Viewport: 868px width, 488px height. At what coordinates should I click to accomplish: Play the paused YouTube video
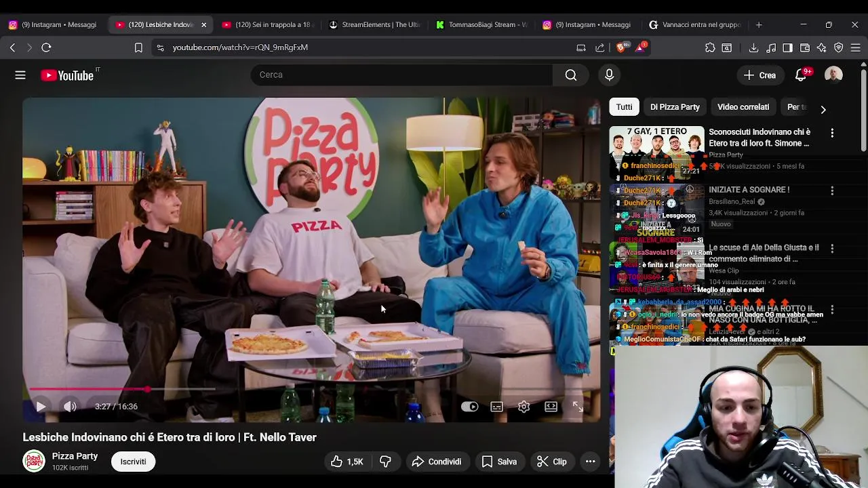(x=41, y=407)
